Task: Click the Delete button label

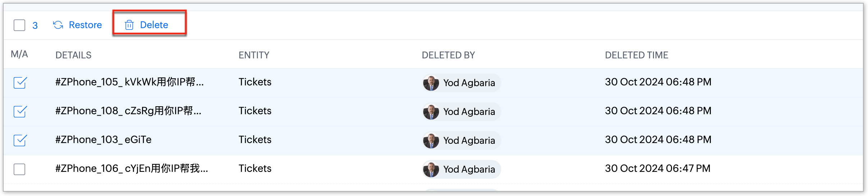Action: (154, 25)
